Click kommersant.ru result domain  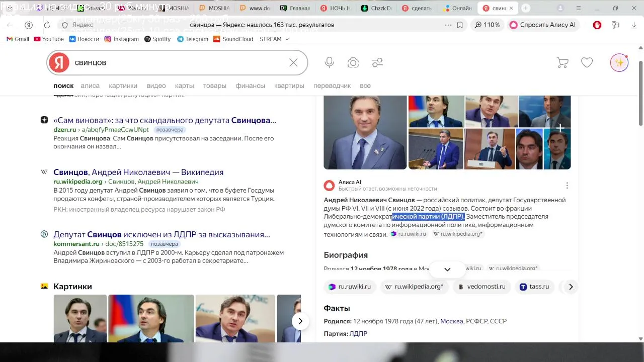coord(76,244)
